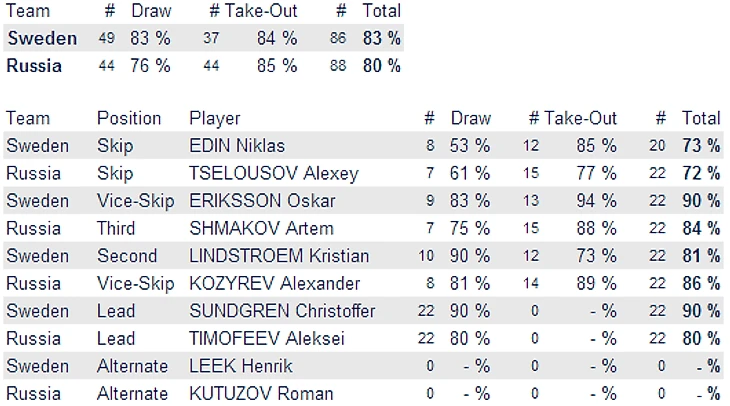
Task: Click Sweden's 83 % total in summary
Action: [381, 39]
